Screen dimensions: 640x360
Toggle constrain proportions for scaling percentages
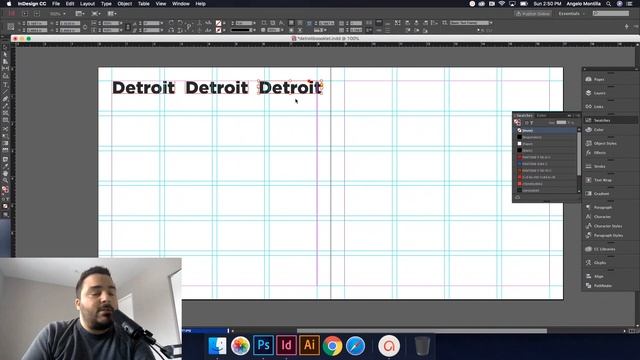click(x=128, y=27)
